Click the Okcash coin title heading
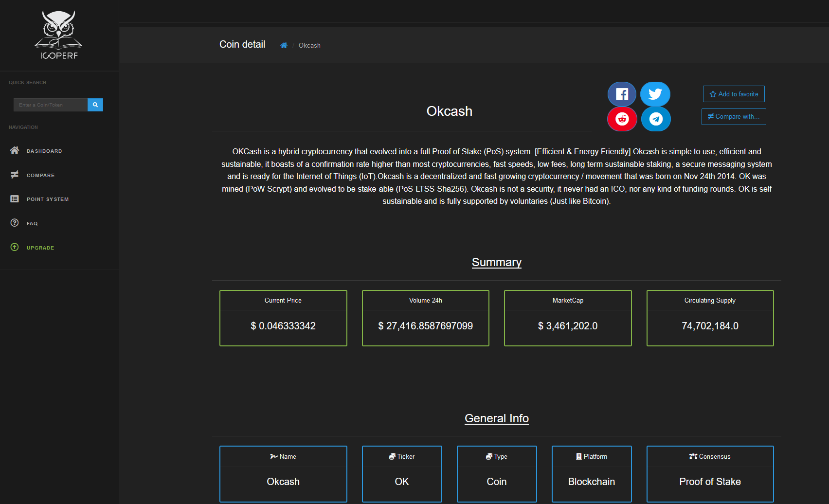Viewport: 829px width, 504px height. click(x=450, y=111)
